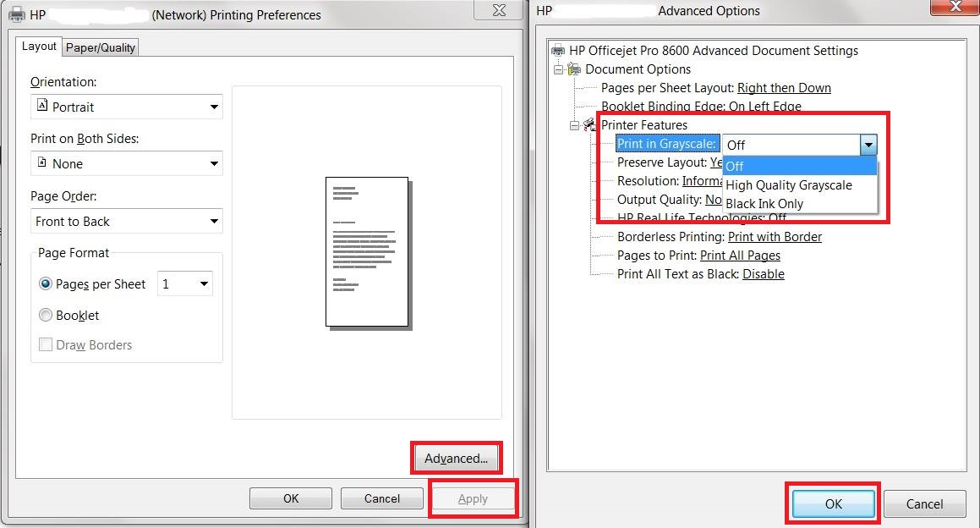Screen dimensions: 980x528
Task: Switch to the Layout tab
Action: click(39, 47)
